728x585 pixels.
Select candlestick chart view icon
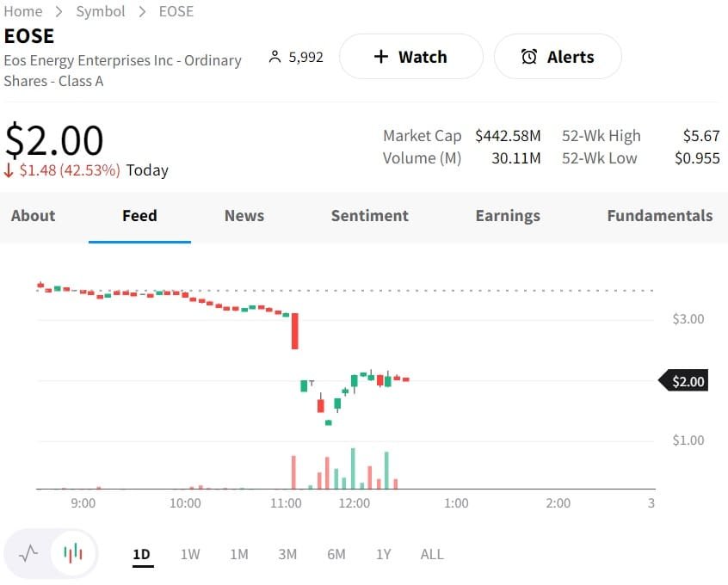coord(73,553)
